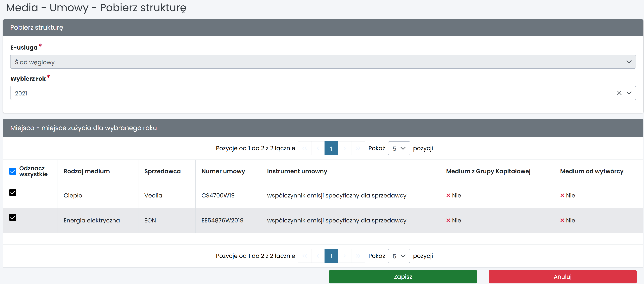Uncheck the Ciepło row checkbox
The width and height of the screenshot is (644, 284).
(13, 192)
